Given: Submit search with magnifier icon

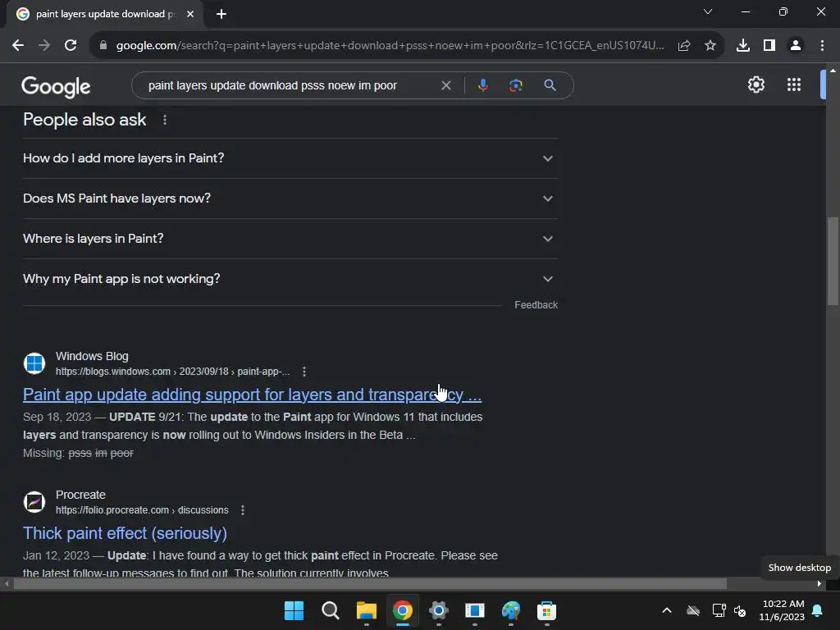Looking at the screenshot, I should (x=550, y=85).
